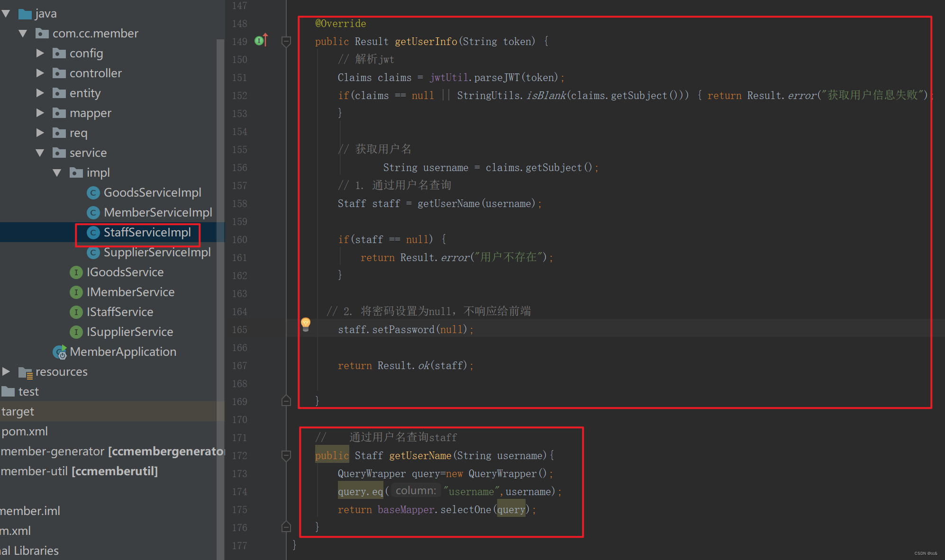Image resolution: width=945 pixels, height=560 pixels.
Task: Click the resources folder icon
Action: click(26, 372)
